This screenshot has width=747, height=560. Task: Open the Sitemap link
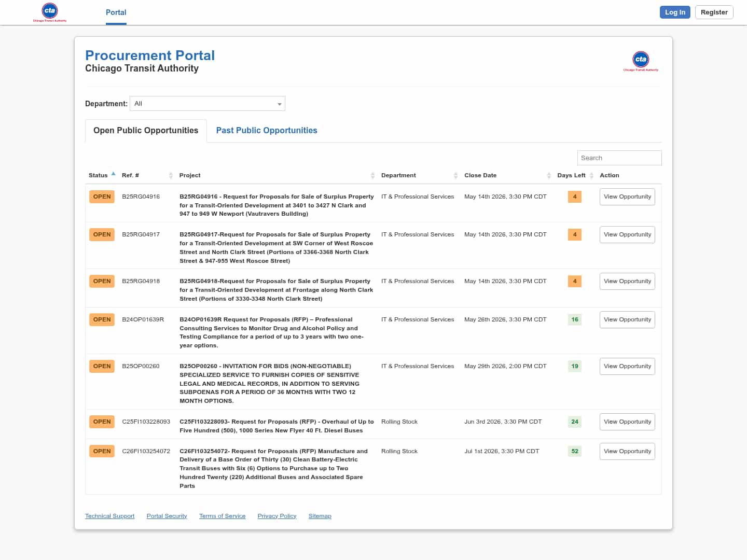pos(320,516)
